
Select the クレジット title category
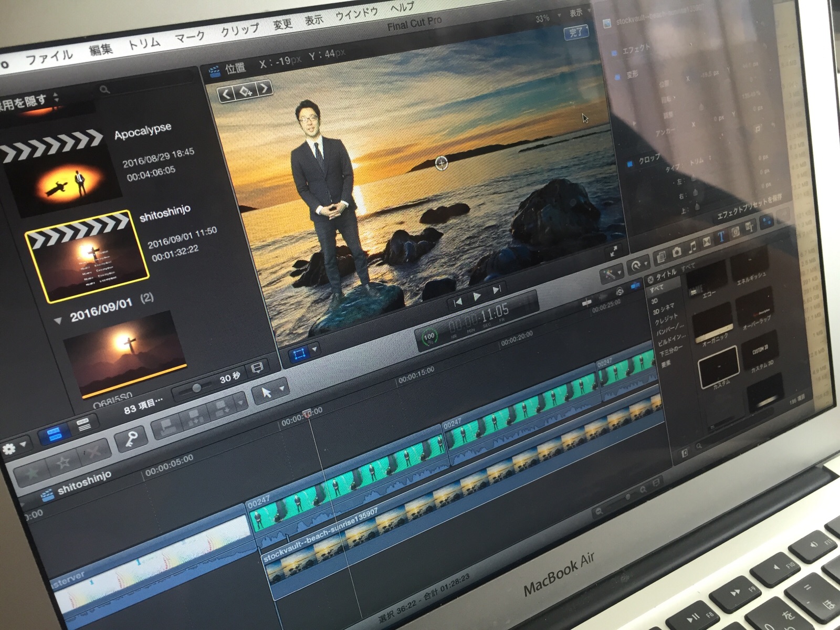pyautogui.click(x=666, y=320)
